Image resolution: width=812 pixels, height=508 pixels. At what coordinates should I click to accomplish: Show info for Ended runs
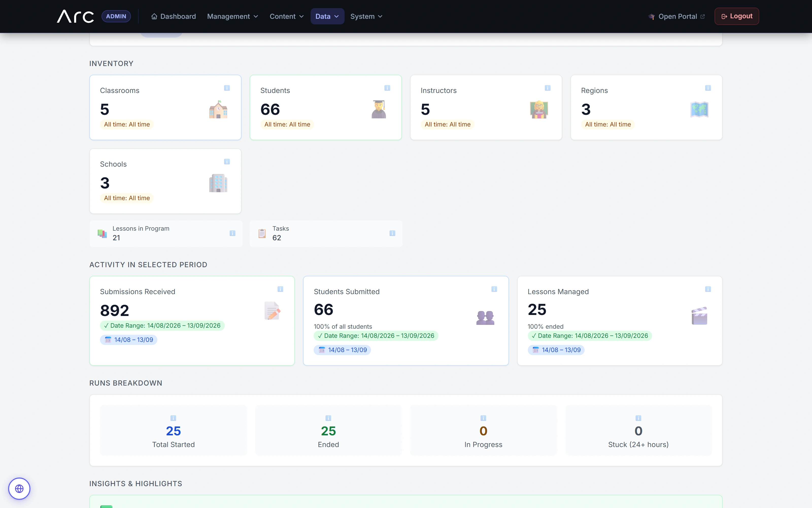[x=328, y=418]
